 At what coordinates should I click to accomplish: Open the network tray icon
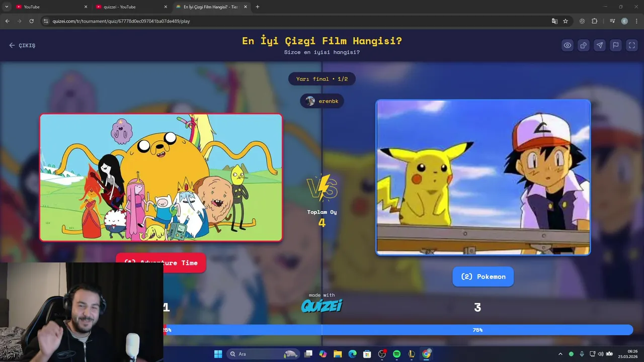tap(592, 354)
